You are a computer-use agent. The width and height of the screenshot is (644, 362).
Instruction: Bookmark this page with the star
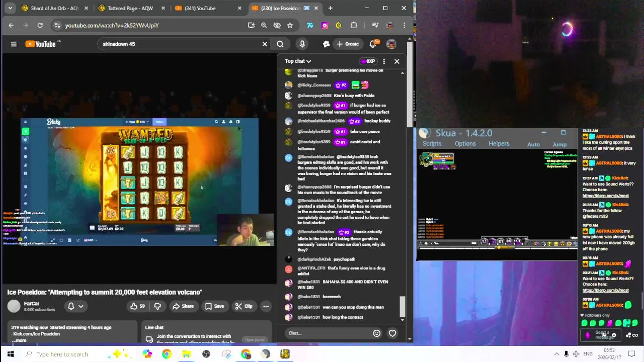290,25
